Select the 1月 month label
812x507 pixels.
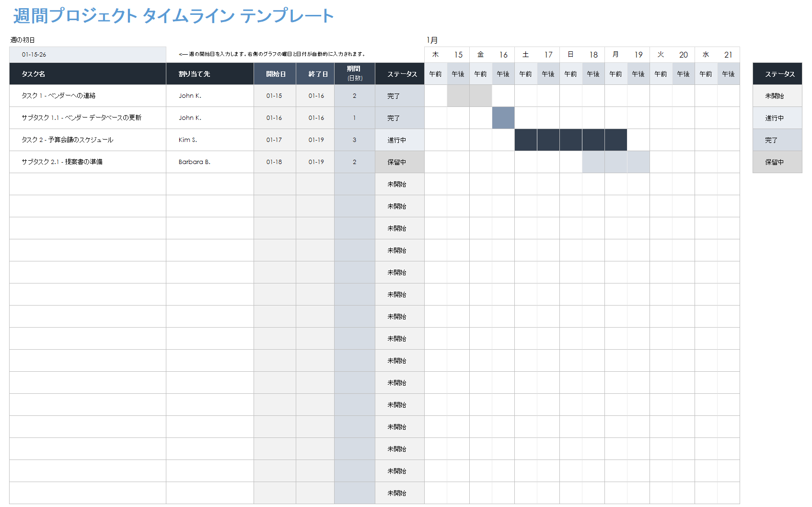point(432,40)
